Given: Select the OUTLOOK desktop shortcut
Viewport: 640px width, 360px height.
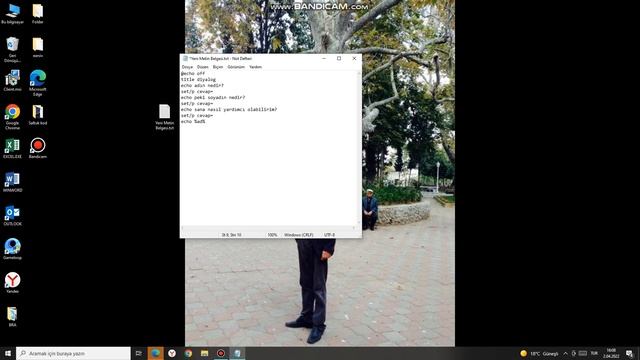Looking at the screenshot, I should coord(12,216).
